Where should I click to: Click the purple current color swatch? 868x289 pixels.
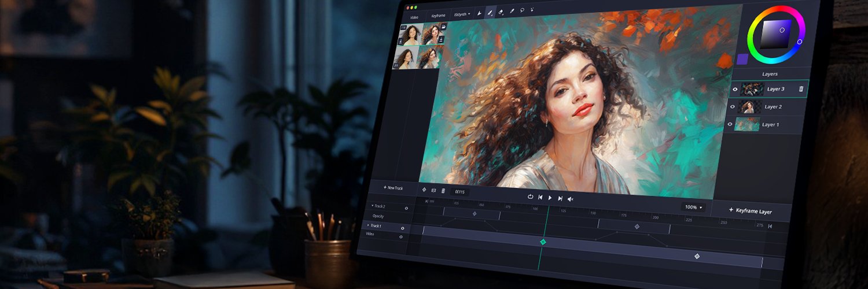(742, 59)
